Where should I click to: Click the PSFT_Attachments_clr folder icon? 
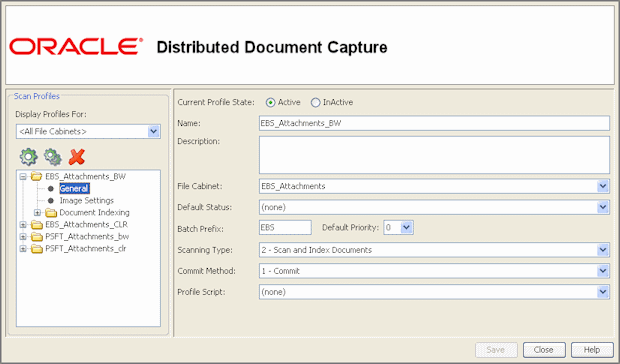(x=36, y=249)
